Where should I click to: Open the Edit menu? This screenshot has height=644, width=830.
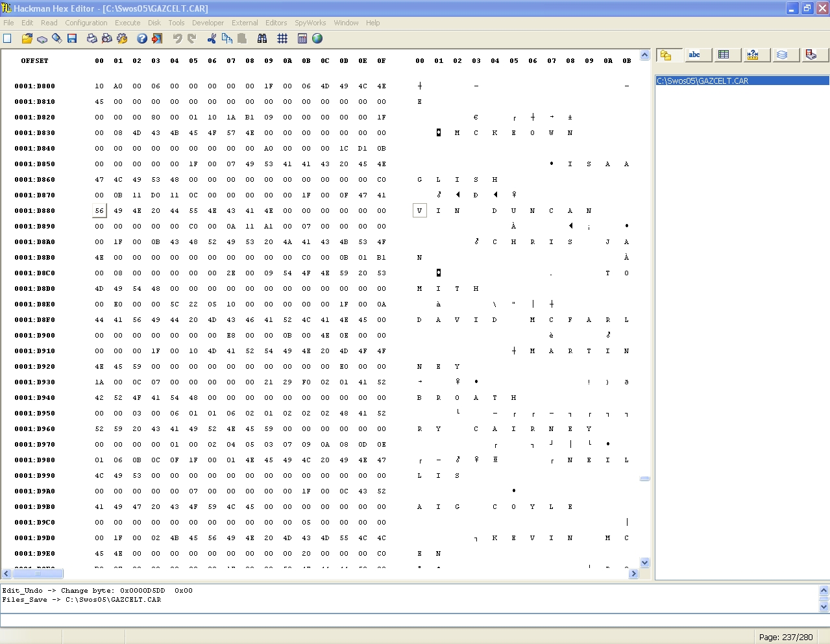(27, 23)
